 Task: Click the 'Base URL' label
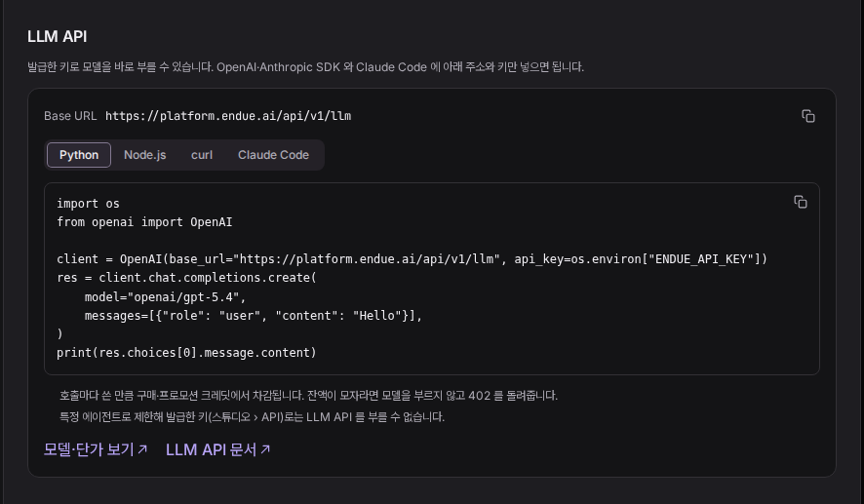pos(70,116)
